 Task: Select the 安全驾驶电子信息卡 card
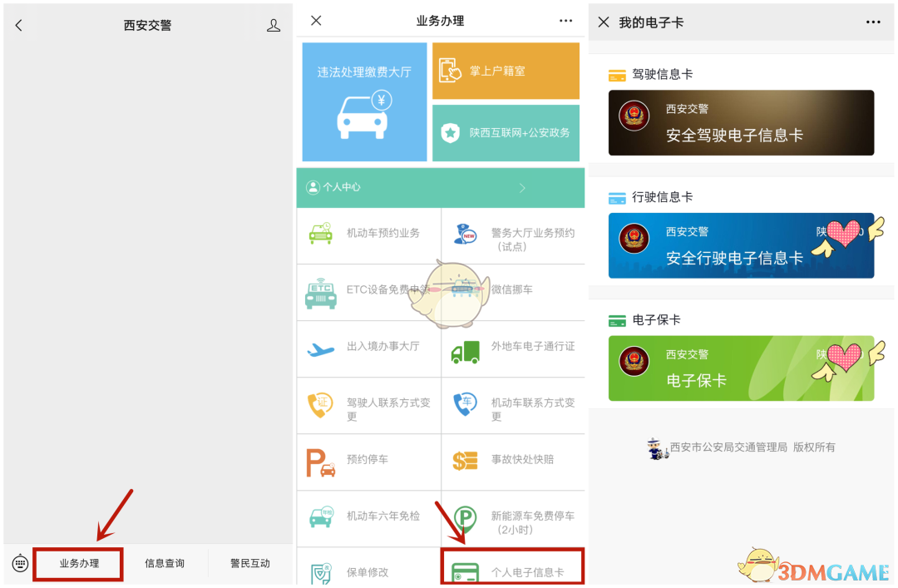point(741,122)
